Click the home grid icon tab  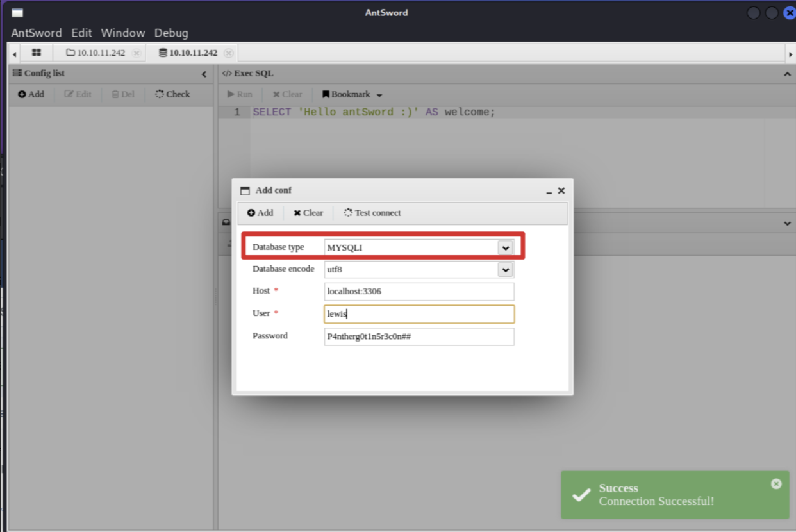click(x=37, y=53)
